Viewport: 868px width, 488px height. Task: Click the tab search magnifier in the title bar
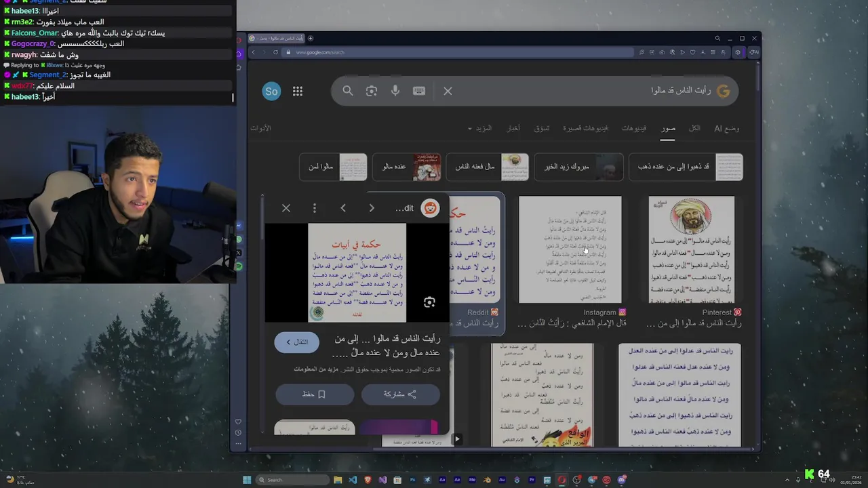click(x=717, y=38)
